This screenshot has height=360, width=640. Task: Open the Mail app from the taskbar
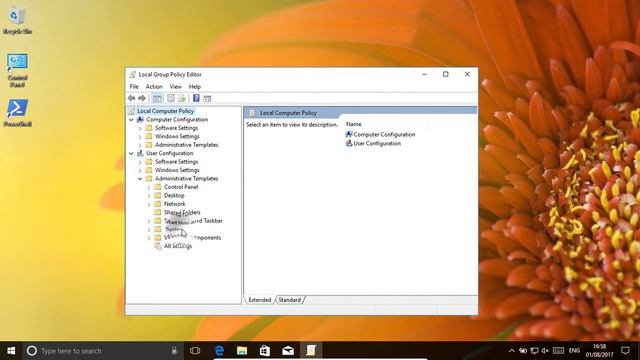pyautogui.click(x=288, y=351)
